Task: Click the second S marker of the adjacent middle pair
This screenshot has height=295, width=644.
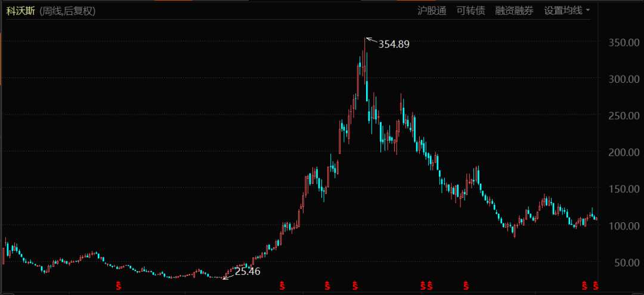Action: pos(430,285)
